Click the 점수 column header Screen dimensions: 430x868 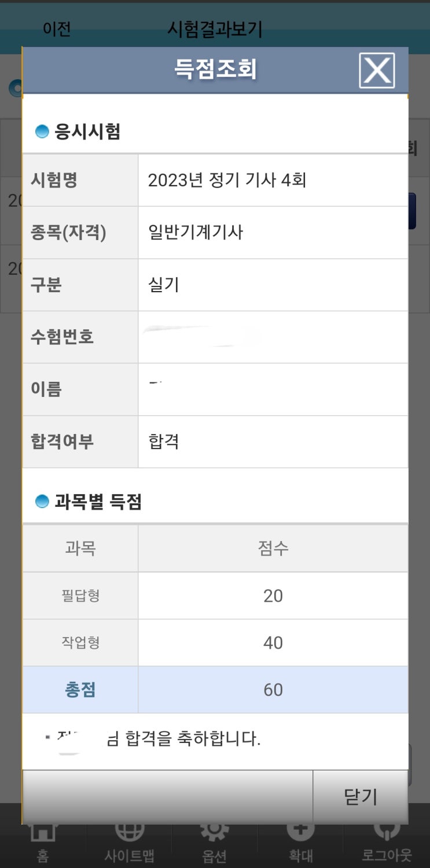[x=273, y=548]
